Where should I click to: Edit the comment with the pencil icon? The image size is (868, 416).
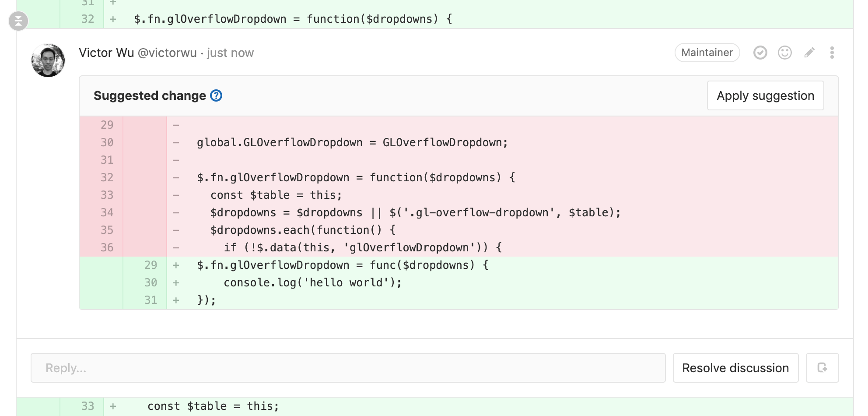[x=809, y=53]
